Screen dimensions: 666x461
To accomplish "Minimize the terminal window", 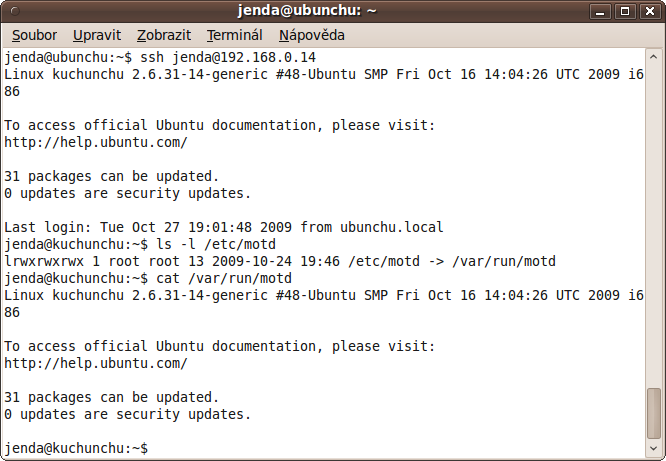I will pyautogui.click(x=600, y=11).
